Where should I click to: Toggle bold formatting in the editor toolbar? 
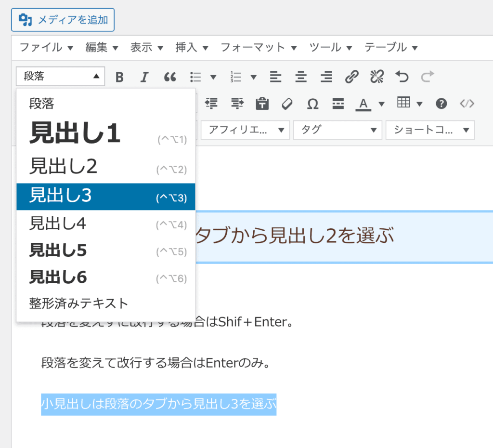119,77
